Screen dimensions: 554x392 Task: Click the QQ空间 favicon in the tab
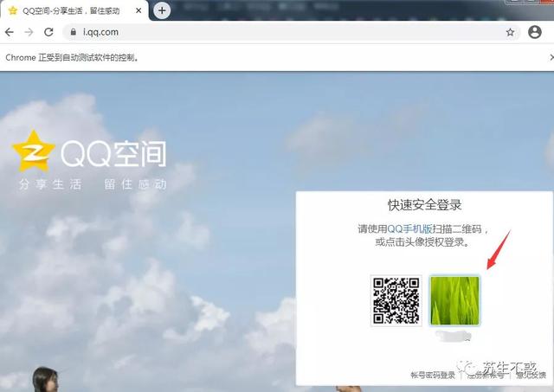click(x=13, y=10)
